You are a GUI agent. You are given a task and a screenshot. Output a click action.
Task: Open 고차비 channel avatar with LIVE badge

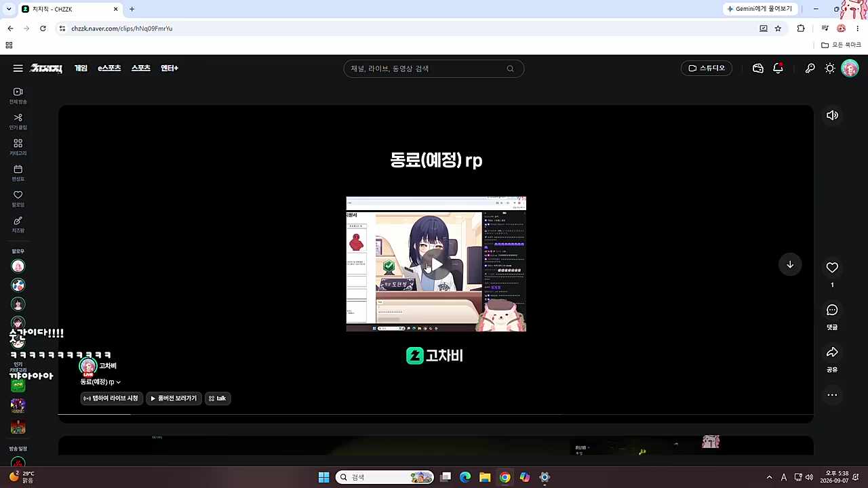[88, 367]
